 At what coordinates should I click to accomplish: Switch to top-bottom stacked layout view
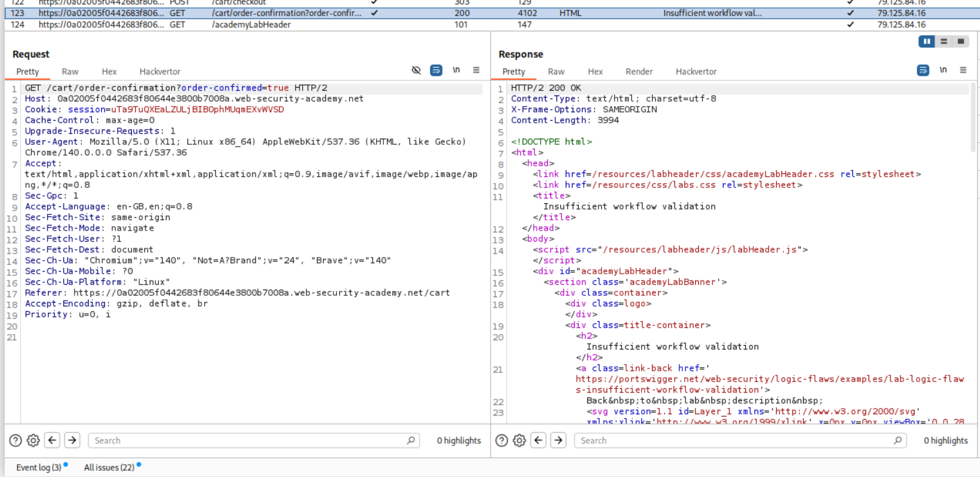(944, 41)
